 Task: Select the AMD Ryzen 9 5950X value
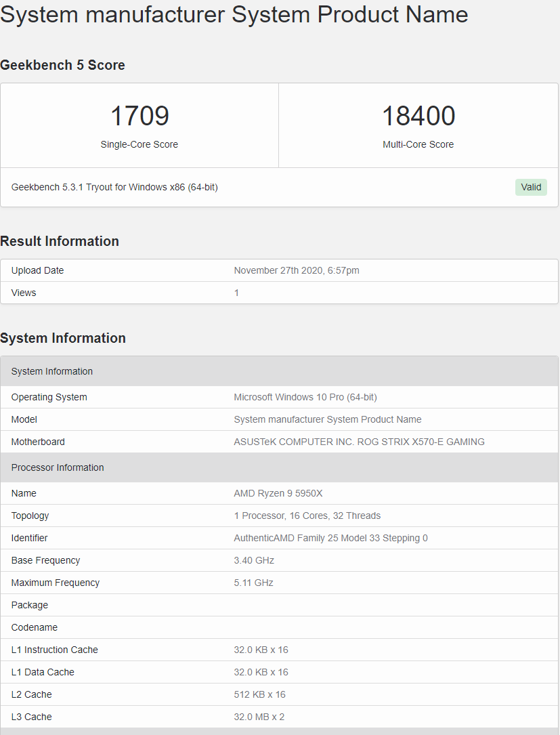click(x=278, y=493)
